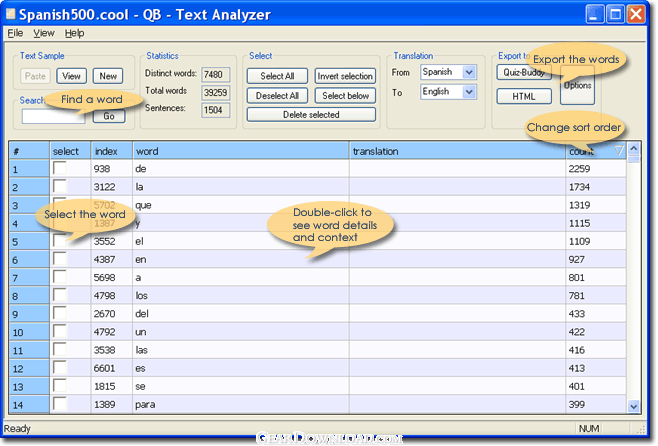658x446 pixels.
Task: Click the scrollbar up arrow
Action: [634, 149]
